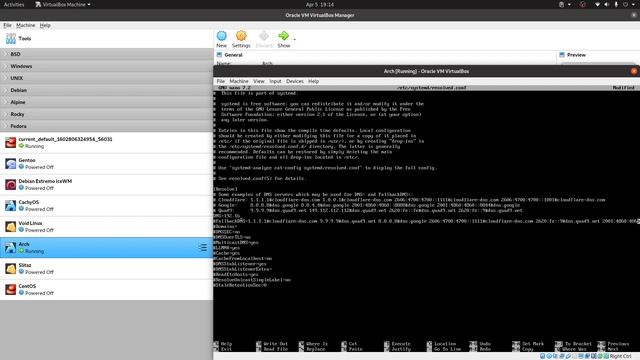This screenshot has height=360, width=640.
Task: Click the Discard saved state toolbar icon
Action: 264,36
